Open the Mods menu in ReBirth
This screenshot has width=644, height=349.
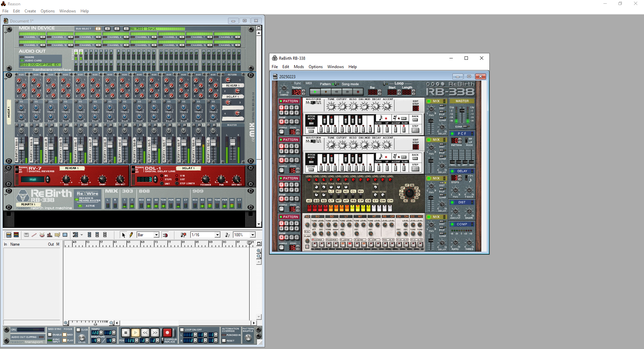tap(299, 67)
